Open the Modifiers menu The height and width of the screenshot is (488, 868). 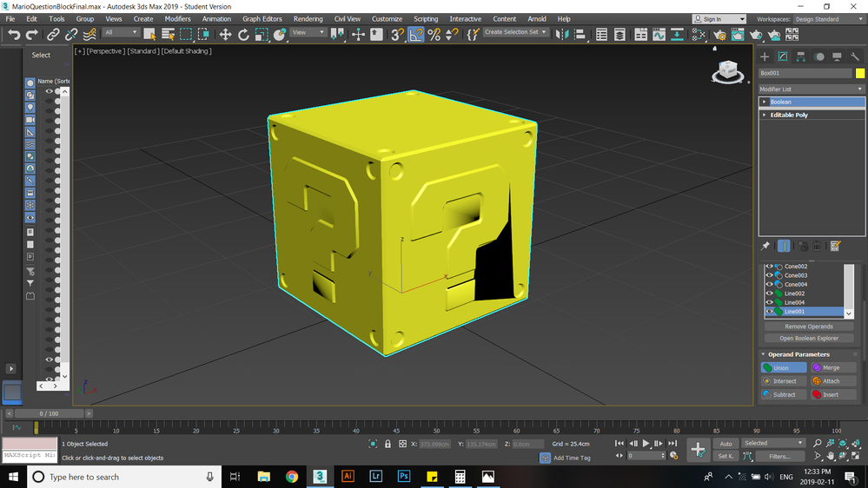pyautogui.click(x=177, y=19)
